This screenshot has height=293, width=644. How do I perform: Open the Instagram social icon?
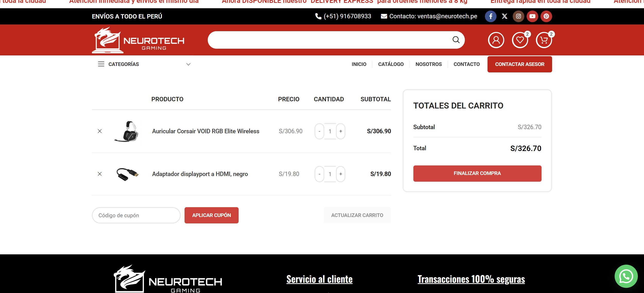pos(518,16)
